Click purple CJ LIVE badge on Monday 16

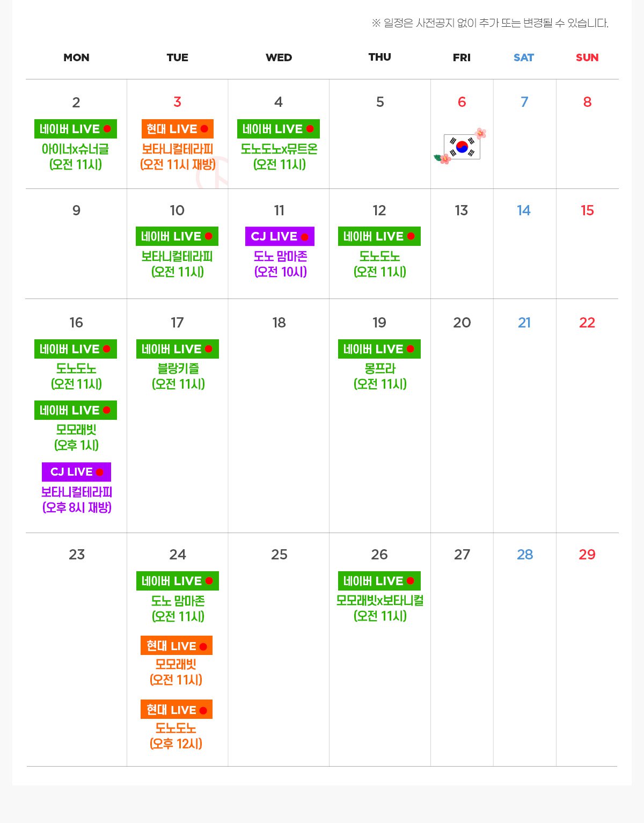coord(76,472)
